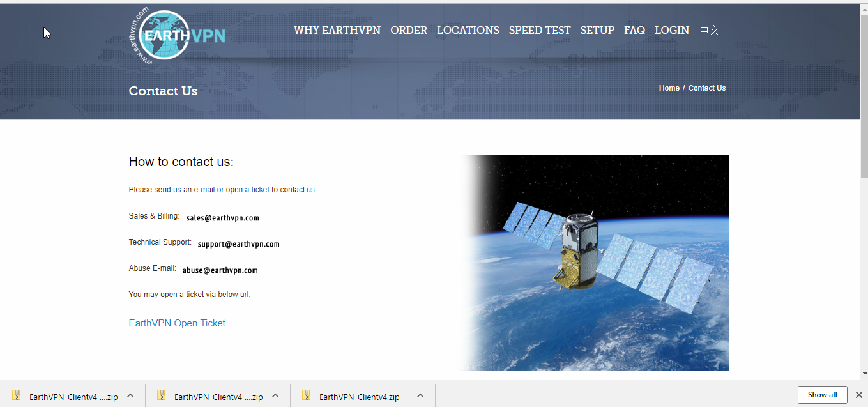Open the FAQ page

[x=634, y=30]
